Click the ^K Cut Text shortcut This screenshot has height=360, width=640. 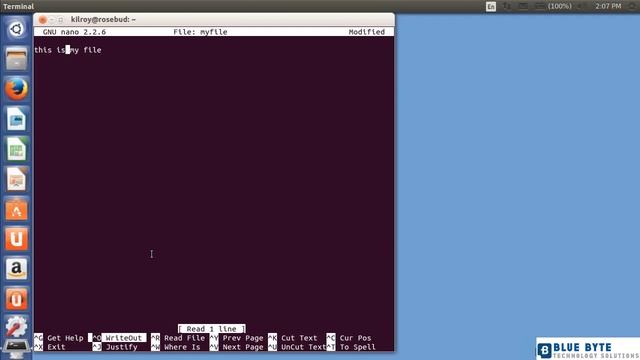293,338
